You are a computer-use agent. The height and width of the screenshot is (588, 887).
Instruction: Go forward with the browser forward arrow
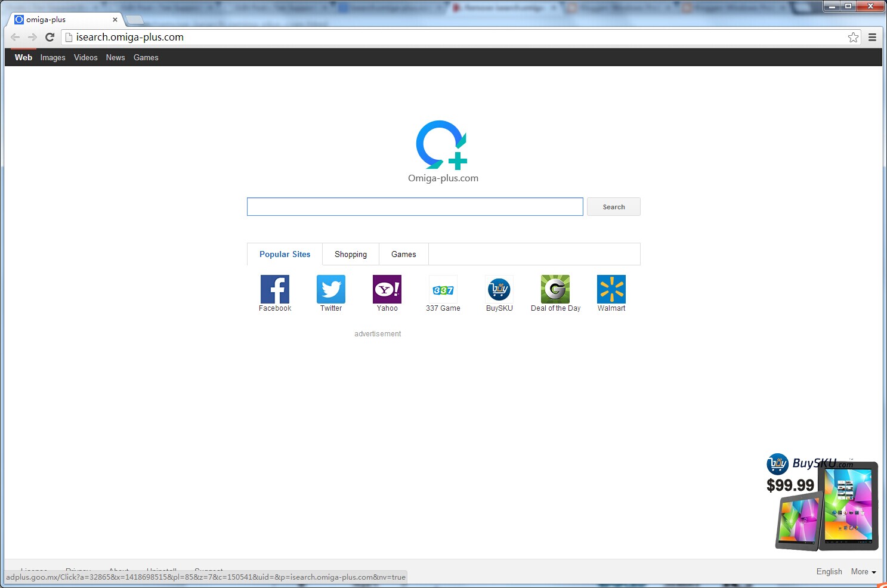32,37
